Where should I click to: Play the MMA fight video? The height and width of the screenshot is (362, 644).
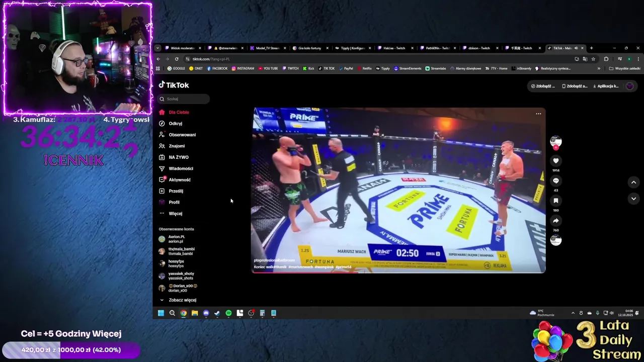[398, 190]
